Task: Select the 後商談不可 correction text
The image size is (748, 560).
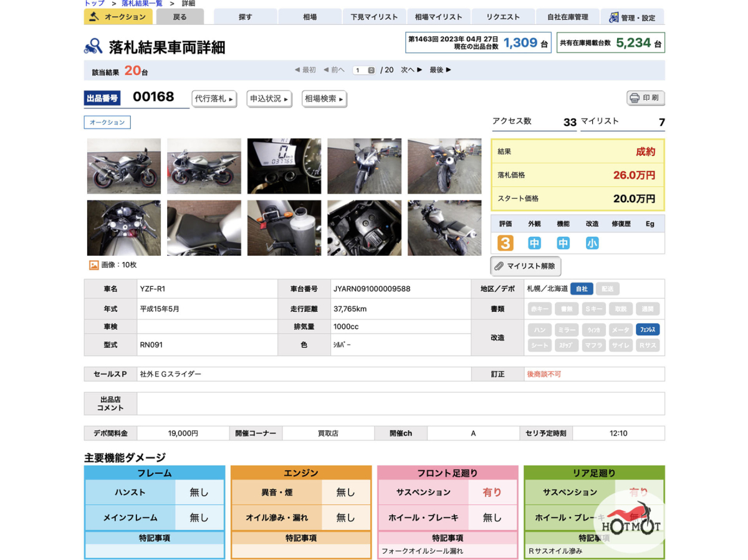Action: click(544, 374)
